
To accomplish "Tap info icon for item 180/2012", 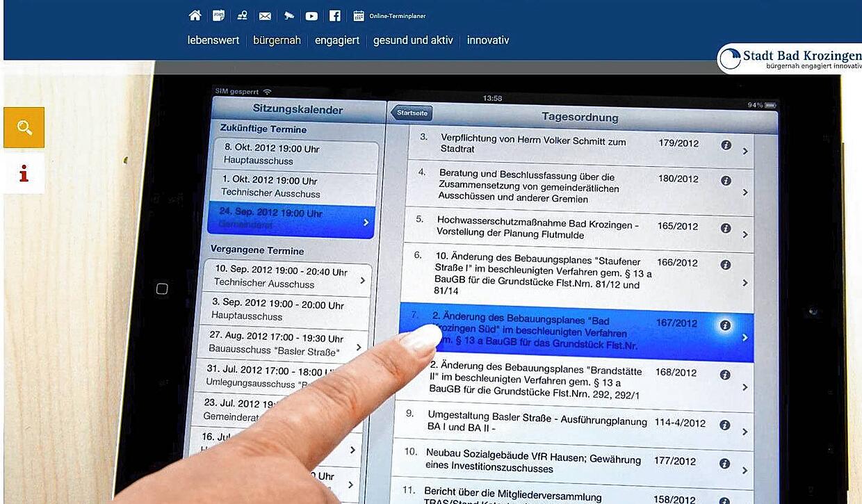I will (x=726, y=180).
